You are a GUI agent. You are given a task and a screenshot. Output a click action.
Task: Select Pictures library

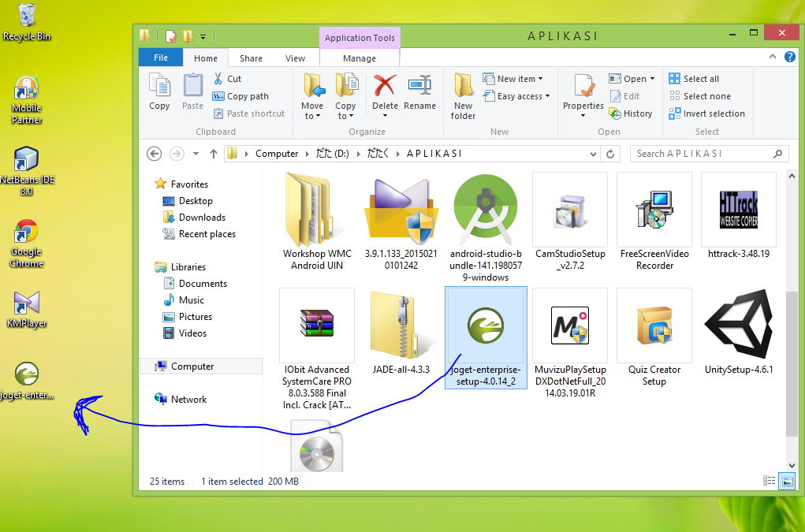point(188,317)
